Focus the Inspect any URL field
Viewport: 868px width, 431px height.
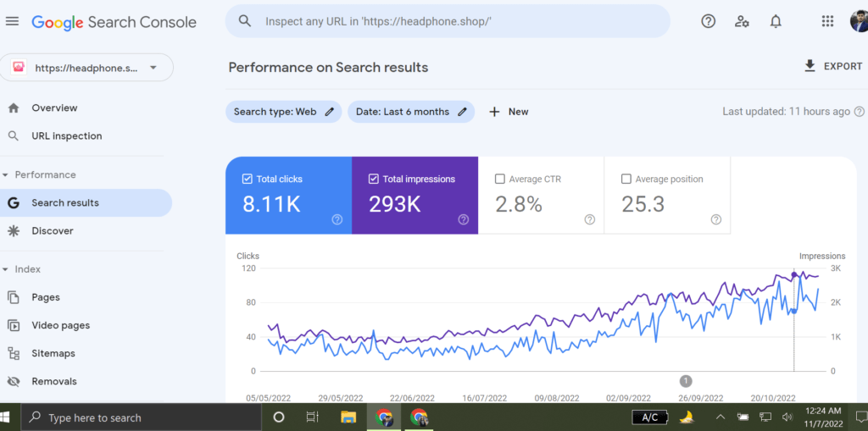click(x=448, y=21)
